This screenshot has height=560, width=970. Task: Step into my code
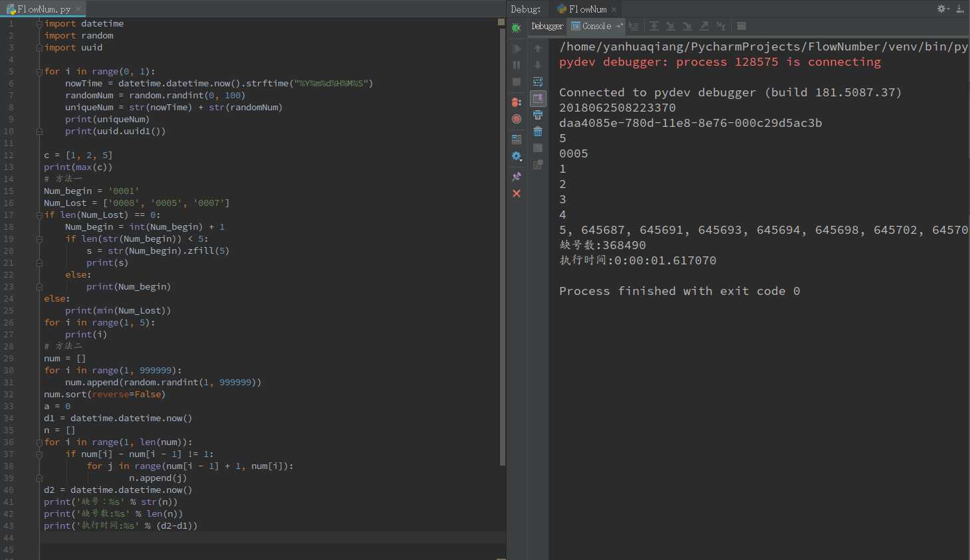point(687,27)
